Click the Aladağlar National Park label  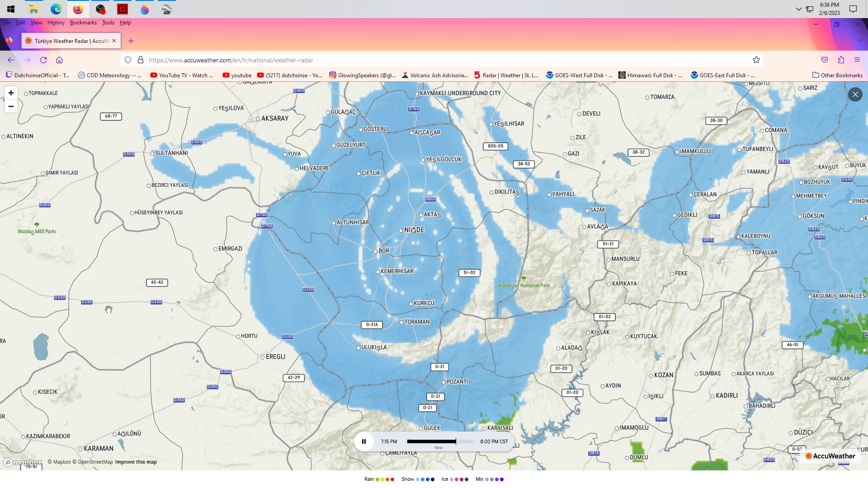[524, 286]
